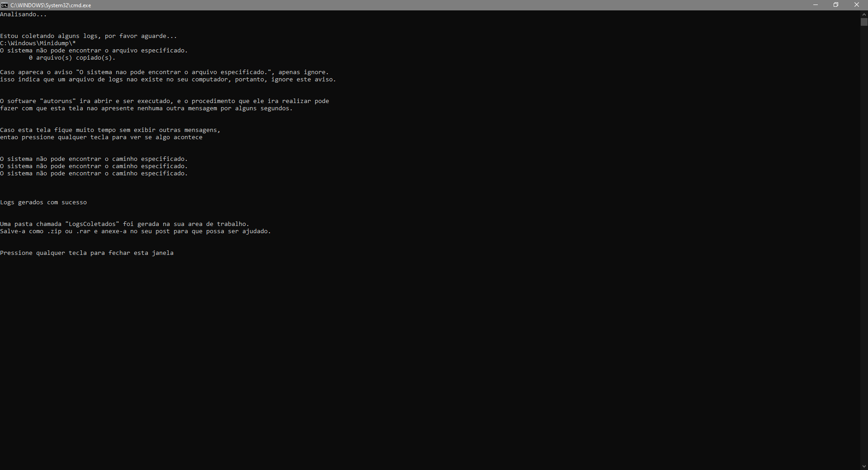Click the last 'caminho especificado' error line

[x=94, y=174]
